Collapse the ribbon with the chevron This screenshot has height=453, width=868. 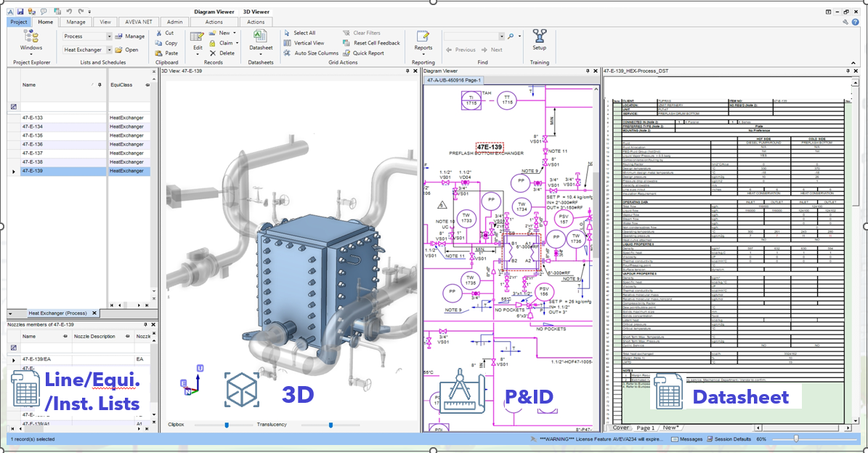coord(853,63)
